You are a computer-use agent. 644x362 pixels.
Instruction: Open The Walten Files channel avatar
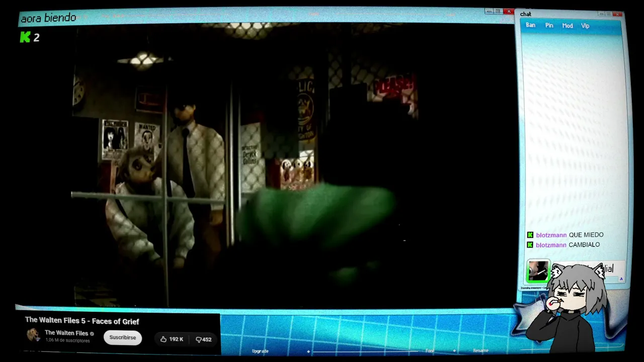point(33,335)
